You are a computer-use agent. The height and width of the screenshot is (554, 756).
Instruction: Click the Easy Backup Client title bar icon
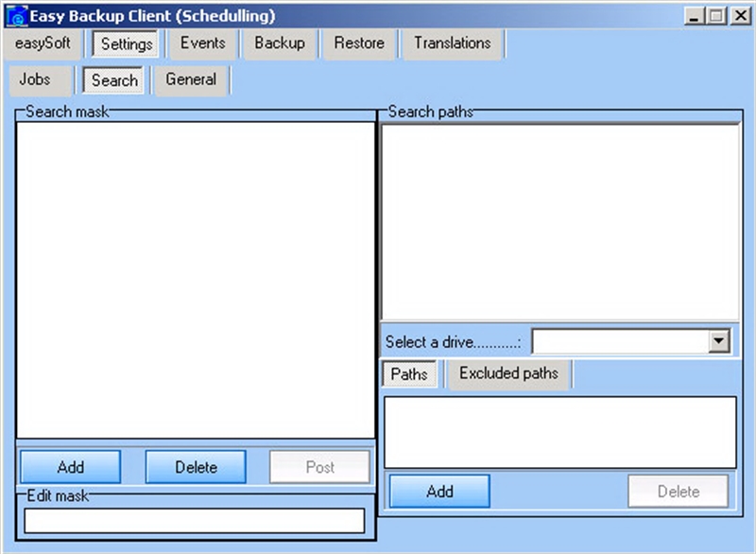coord(17,13)
